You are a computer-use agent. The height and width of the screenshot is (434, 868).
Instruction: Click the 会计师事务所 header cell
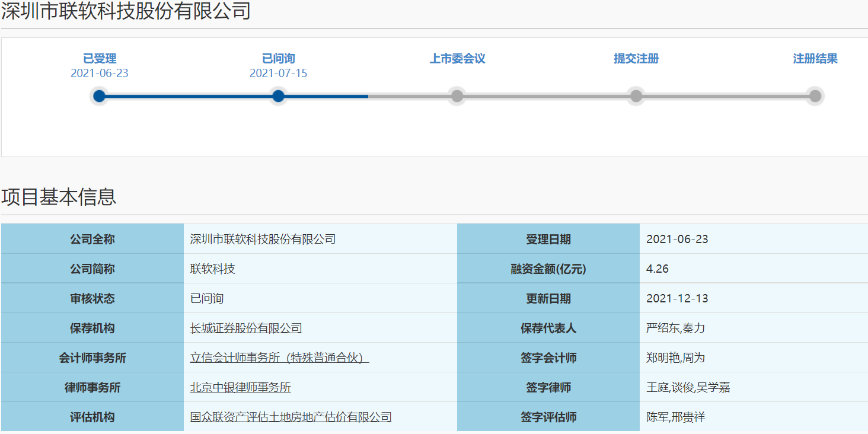92,358
